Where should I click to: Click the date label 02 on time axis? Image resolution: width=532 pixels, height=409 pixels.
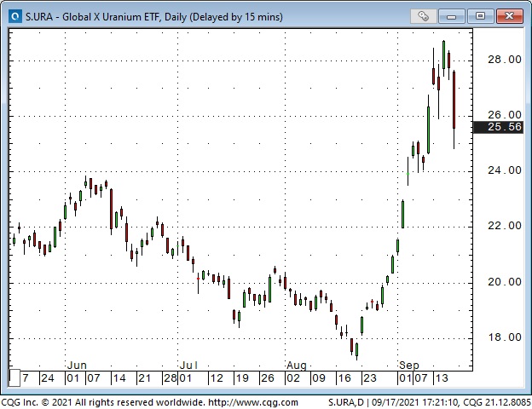(293, 378)
